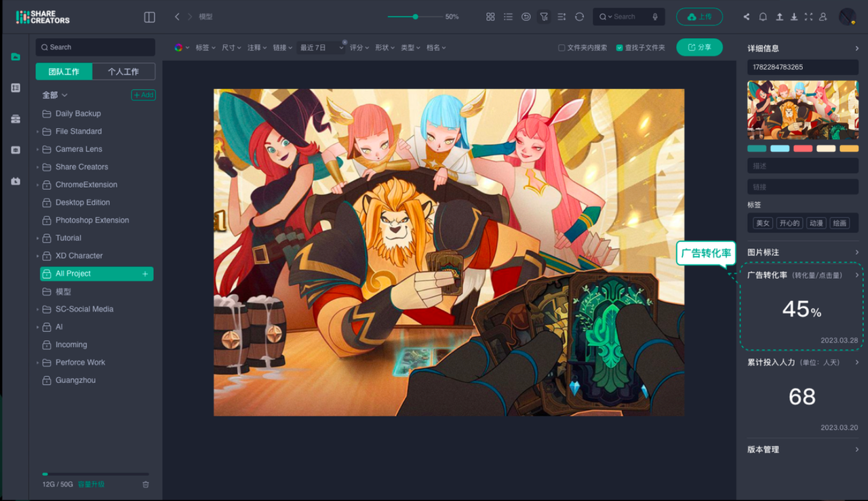Adjust the 50% zoom slider handle
The image size is (868, 501).
tap(415, 17)
